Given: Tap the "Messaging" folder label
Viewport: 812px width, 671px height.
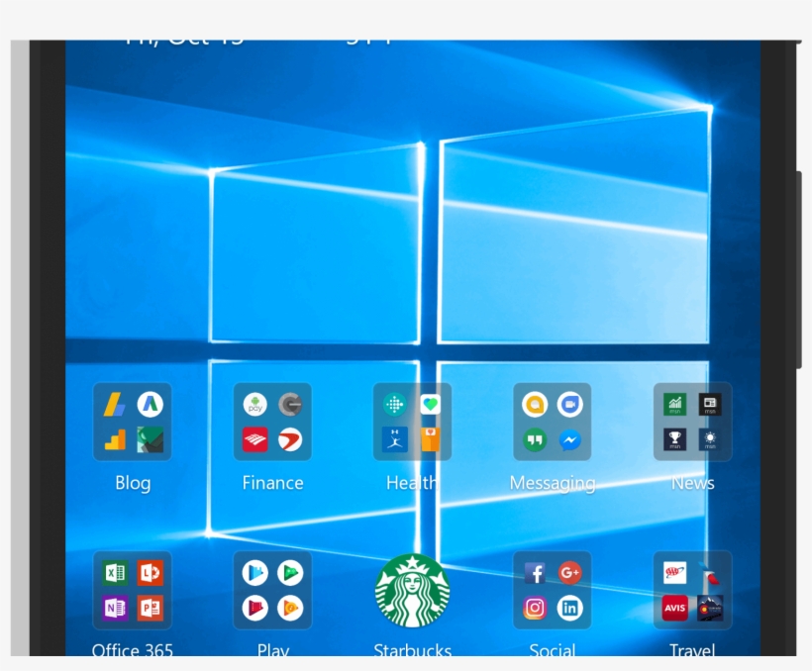Looking at the screenshot, I should [553, 483].
